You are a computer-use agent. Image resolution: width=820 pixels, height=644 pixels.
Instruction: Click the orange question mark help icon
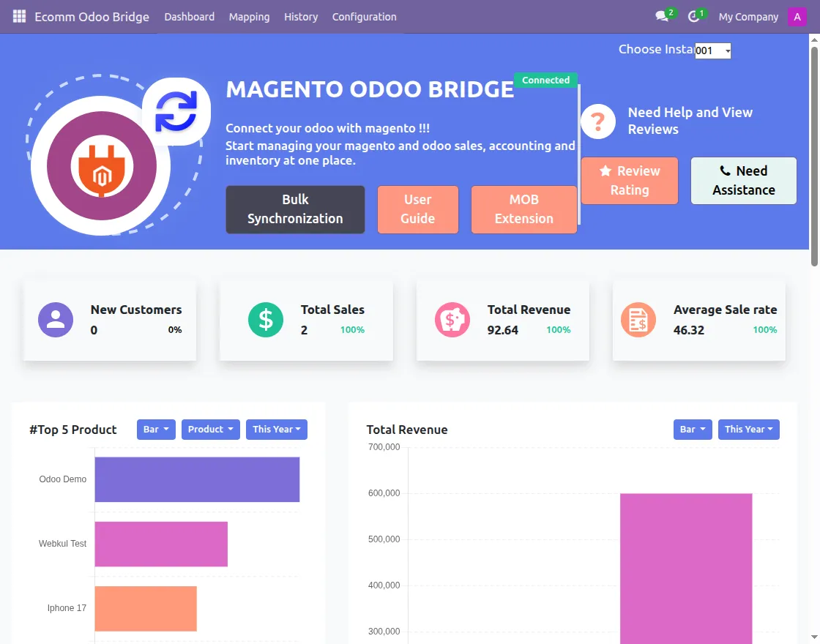597,121
